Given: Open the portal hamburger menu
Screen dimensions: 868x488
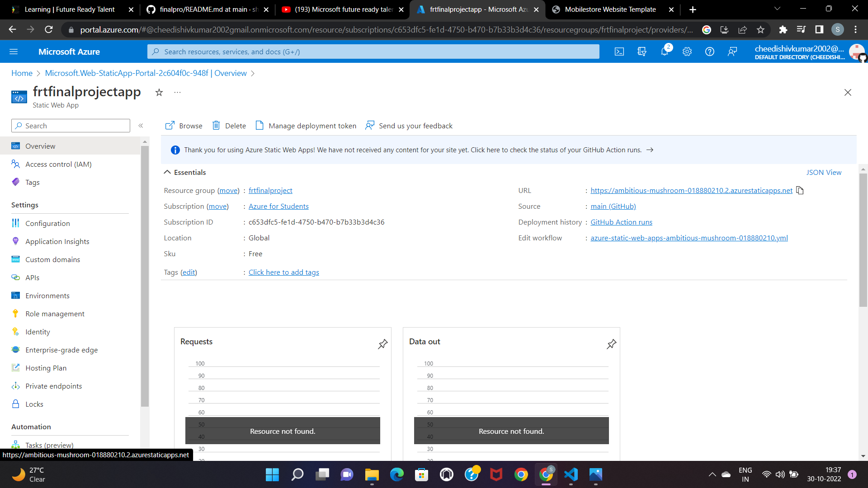Looking at the screenshot, I should (14, 52).
